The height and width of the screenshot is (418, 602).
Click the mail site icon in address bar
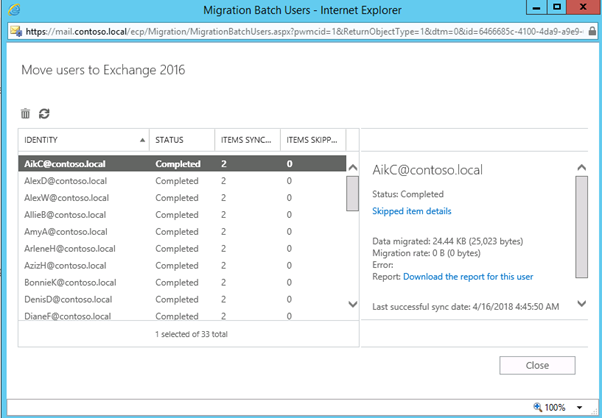click(16, 31)
